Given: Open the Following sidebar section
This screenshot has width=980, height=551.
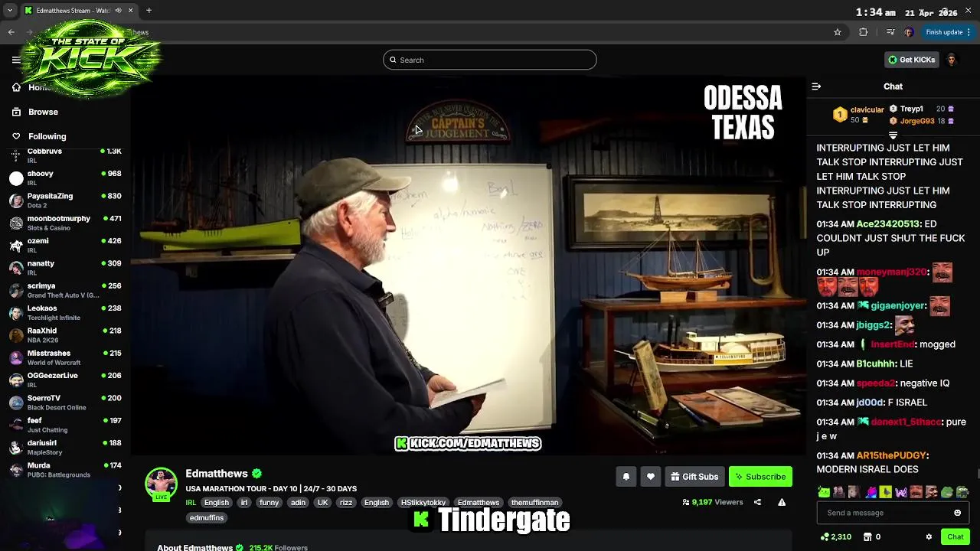Looking at the screenshot, I should click(39, 136).
